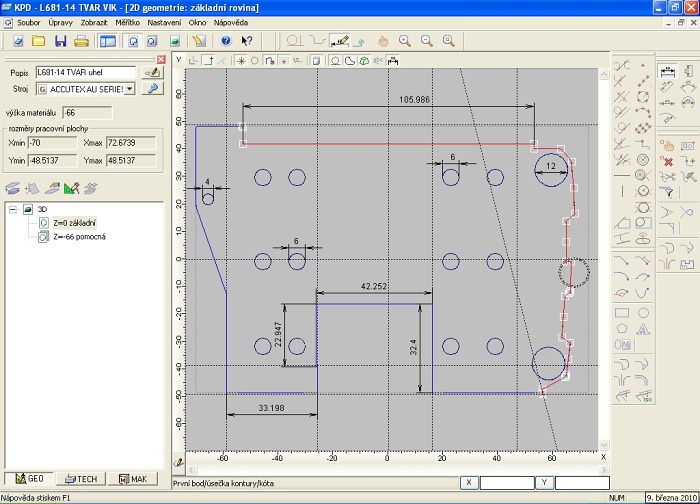Close the left panel with red X
The width and height of the screenshot is (700, 504).
coord(161,59)
